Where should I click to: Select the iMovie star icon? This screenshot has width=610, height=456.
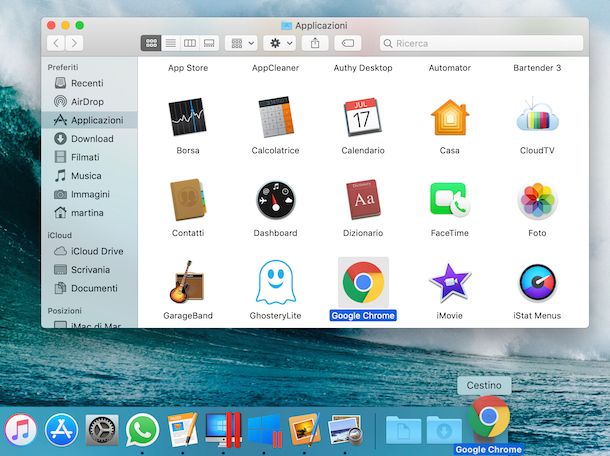450,283
